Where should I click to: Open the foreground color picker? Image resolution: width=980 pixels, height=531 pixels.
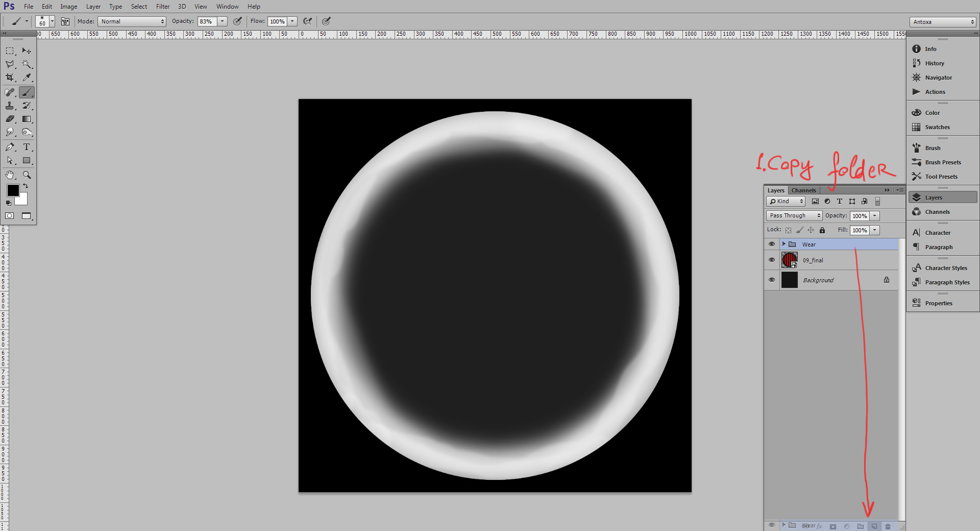(x=13, y=190)
